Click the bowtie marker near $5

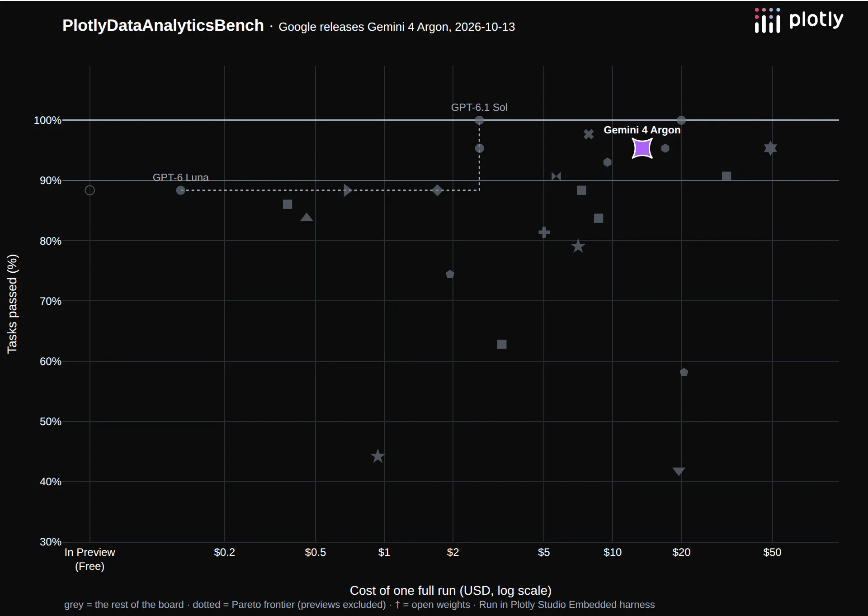(x=556, y=176)
